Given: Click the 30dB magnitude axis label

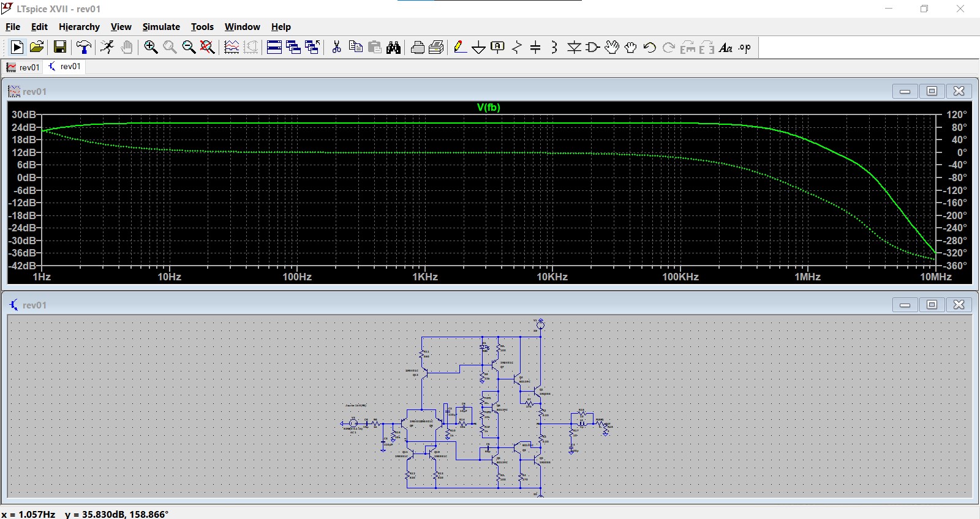Looking at the screenshot, I should tap(24, 114).
